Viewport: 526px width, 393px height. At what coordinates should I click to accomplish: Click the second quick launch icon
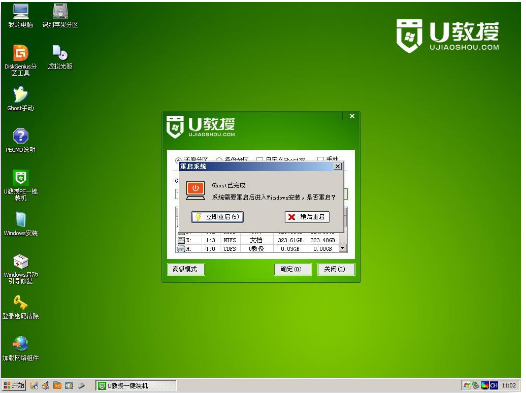(46, 386)
